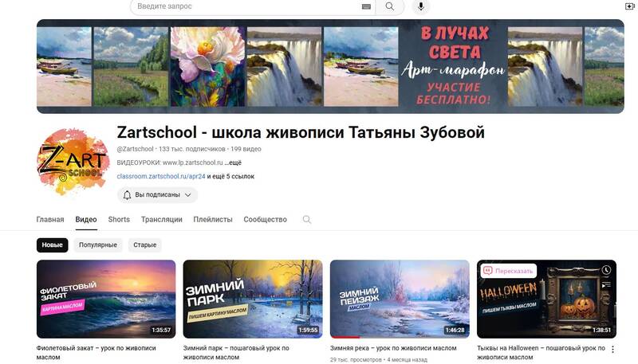Image resolution: width=638 pixels, height=364 pixels.
Task: Click the @Zartschool handle text
Action: (x=135, y=149)
